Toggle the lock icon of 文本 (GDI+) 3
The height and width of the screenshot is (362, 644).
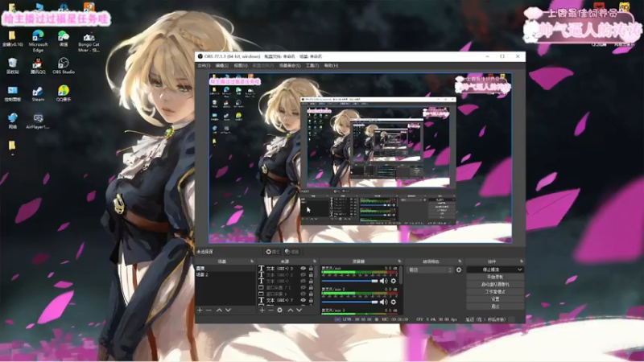coord(311,269)
